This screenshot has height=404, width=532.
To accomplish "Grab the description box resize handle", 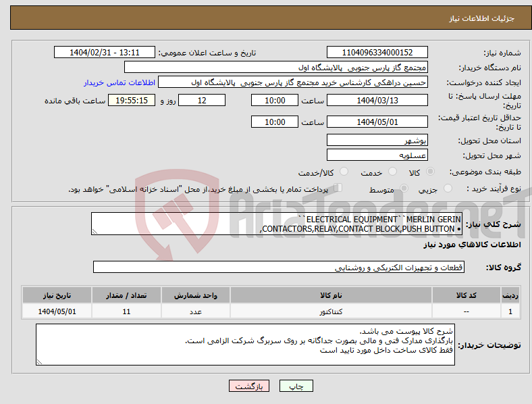I will [95, 232].
